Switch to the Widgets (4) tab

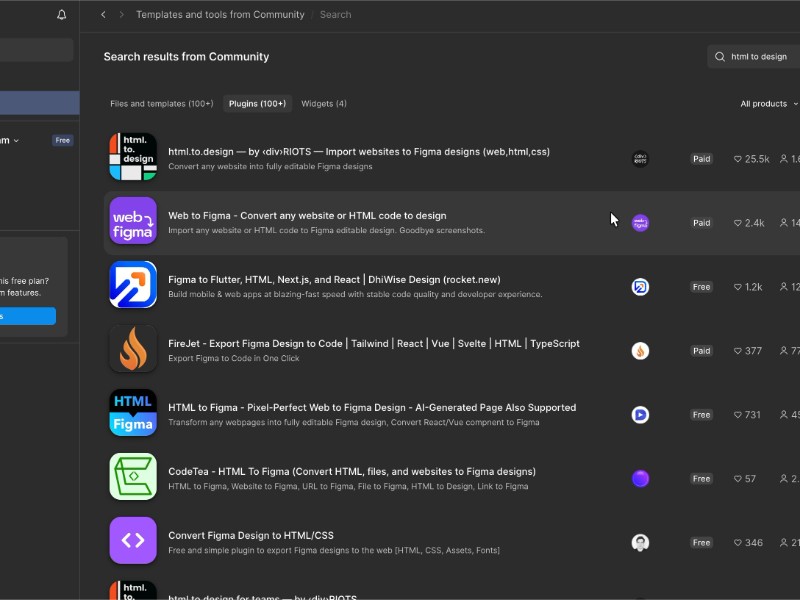tap(324, 104)
